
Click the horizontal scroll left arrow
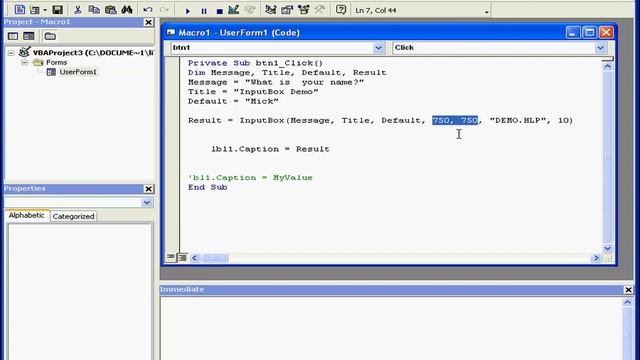point(194,258)
